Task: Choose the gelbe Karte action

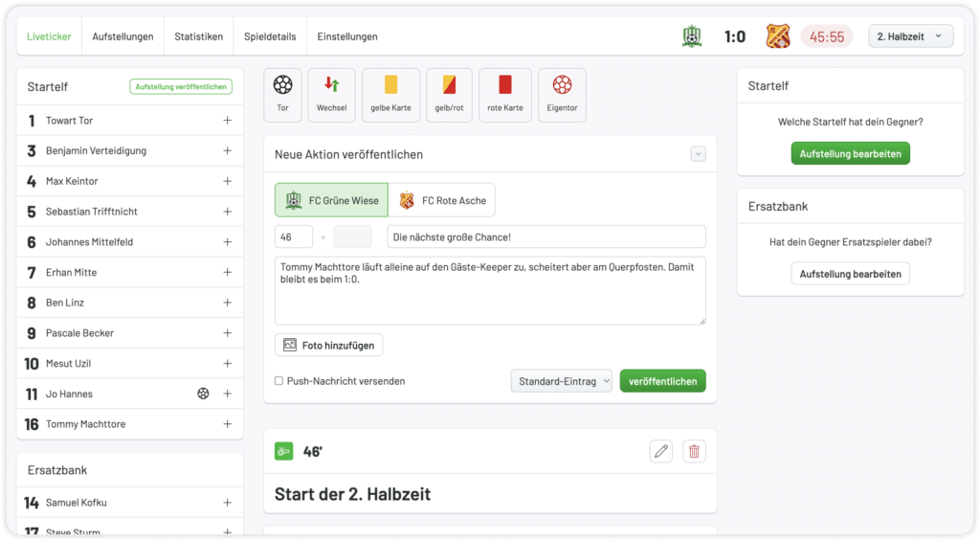Action: [390, 95]
